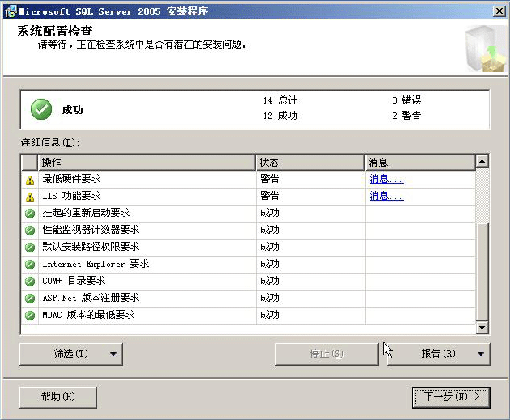510x420 pixels.
Task: Open the 报告(R) dropdown arrow
Action: coord(482,354)
